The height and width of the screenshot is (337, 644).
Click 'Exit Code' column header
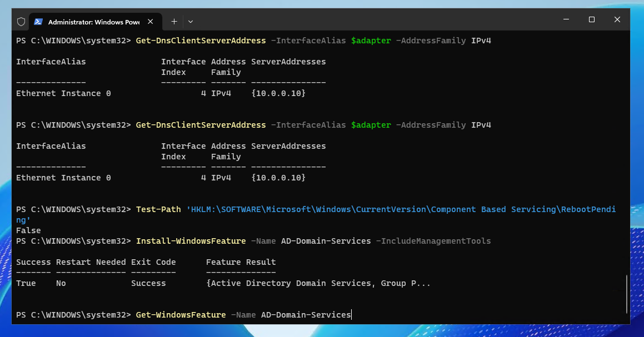153,262
